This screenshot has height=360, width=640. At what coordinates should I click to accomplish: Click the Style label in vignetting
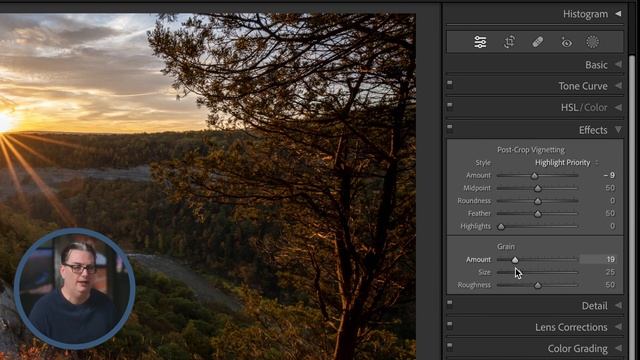pos(483,162)
